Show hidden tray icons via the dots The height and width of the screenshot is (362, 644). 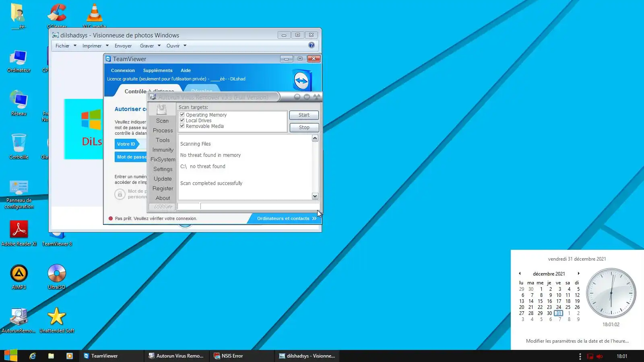tap(580, 356)
